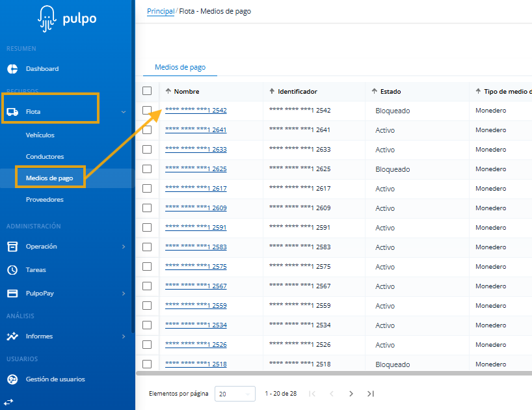Click the Informes chart icon

[x=12, y=336]
